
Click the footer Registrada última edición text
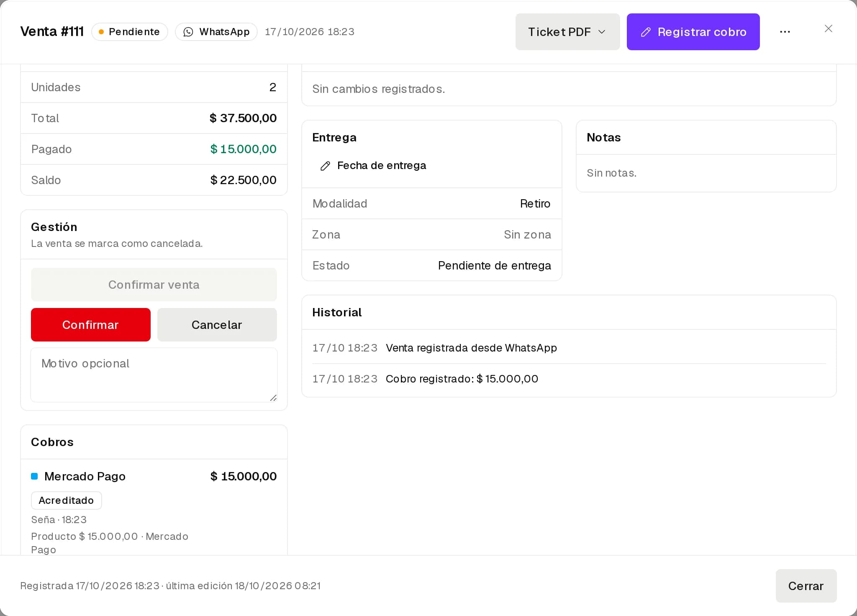[x=170, y=586]
